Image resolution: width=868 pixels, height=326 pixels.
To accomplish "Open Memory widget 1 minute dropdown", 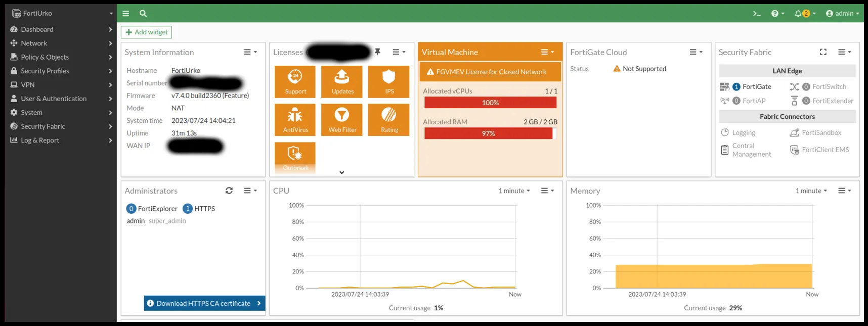I will click(811, 191).
